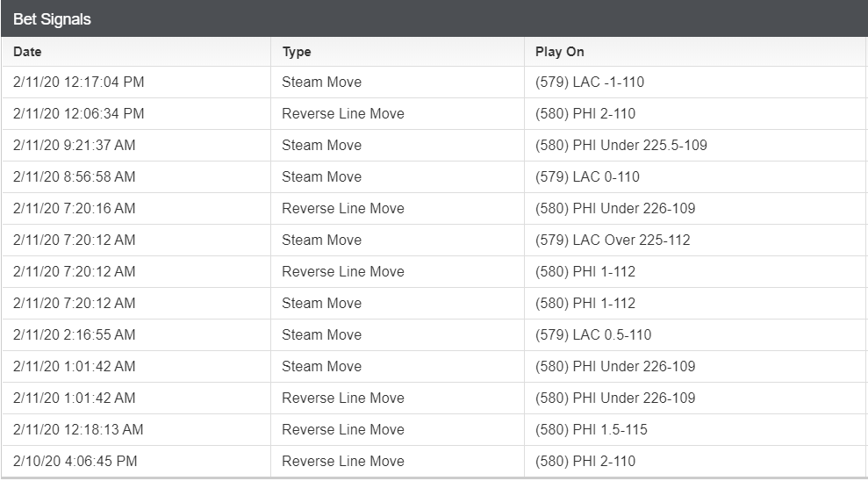
Task: Sort by the Date column header
Action: click(28, 52)
